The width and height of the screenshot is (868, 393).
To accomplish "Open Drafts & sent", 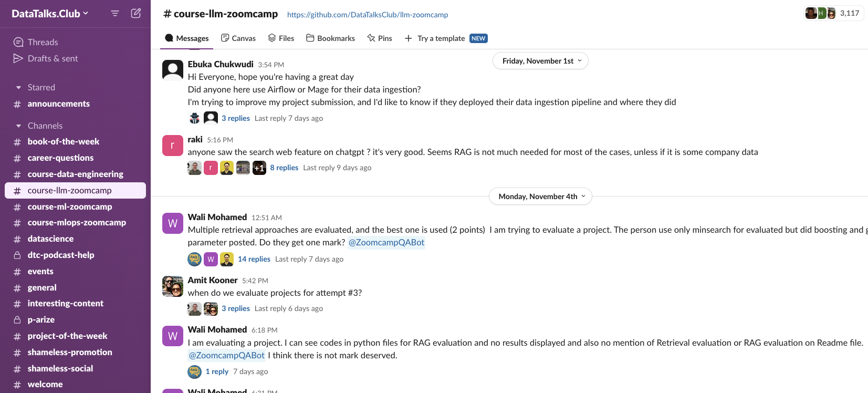I will (x=51, y=58).
